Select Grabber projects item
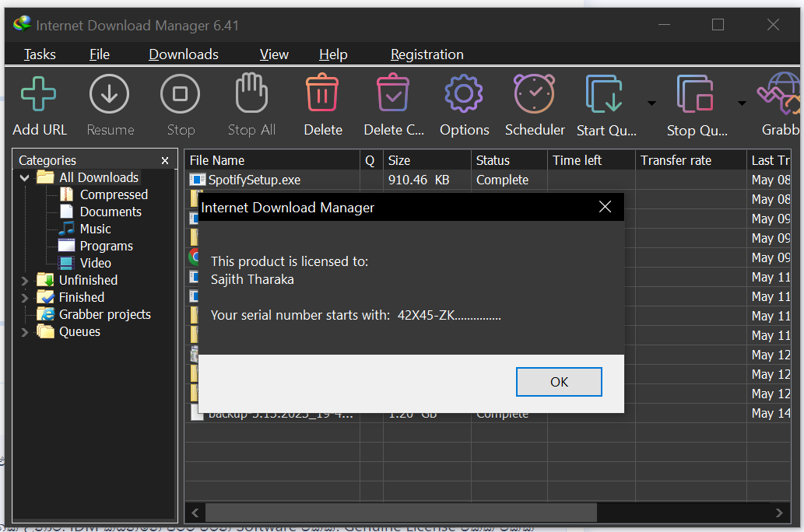This screenshot has width=804, height=532. coord(104,314)
